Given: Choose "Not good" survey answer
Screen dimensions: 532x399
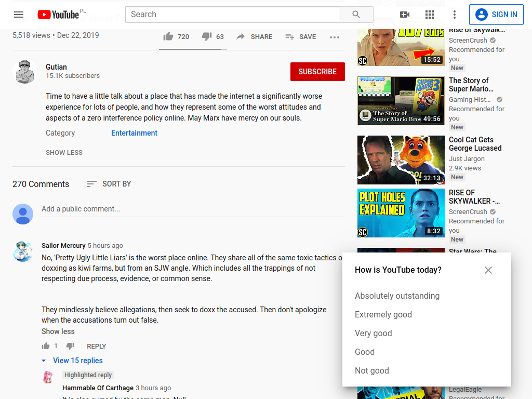Looking at the screenshot, I should tap(372, 370).
